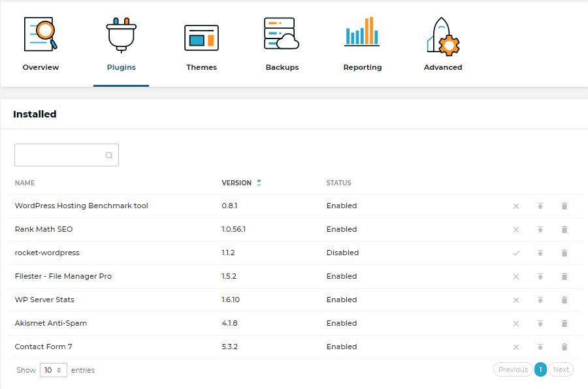The width and height of the screenshot is (588, 389).
Task: Disable the WP Server Stats plugin
Action: (516, 300)
